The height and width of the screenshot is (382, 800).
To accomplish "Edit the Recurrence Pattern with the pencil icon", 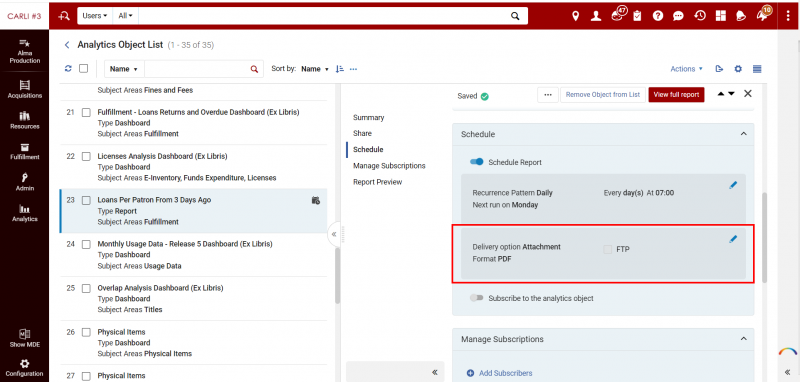I will (733, 185).
